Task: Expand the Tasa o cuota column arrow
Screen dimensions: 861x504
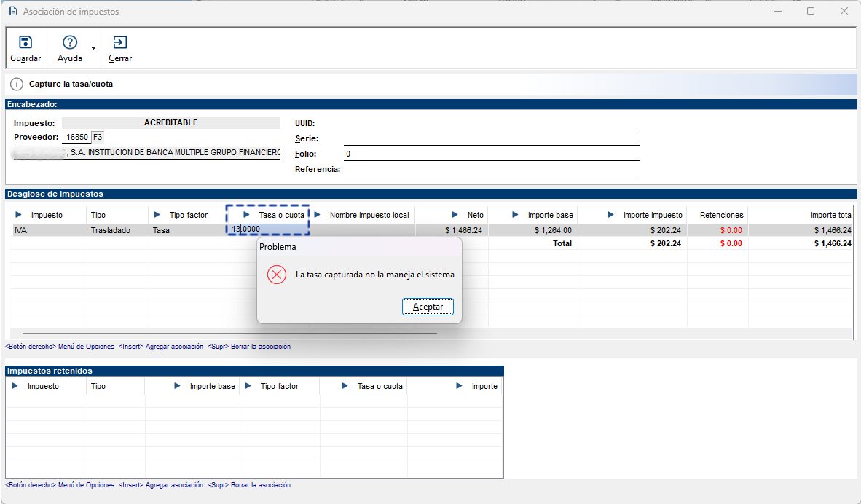Action: (246, 215)
